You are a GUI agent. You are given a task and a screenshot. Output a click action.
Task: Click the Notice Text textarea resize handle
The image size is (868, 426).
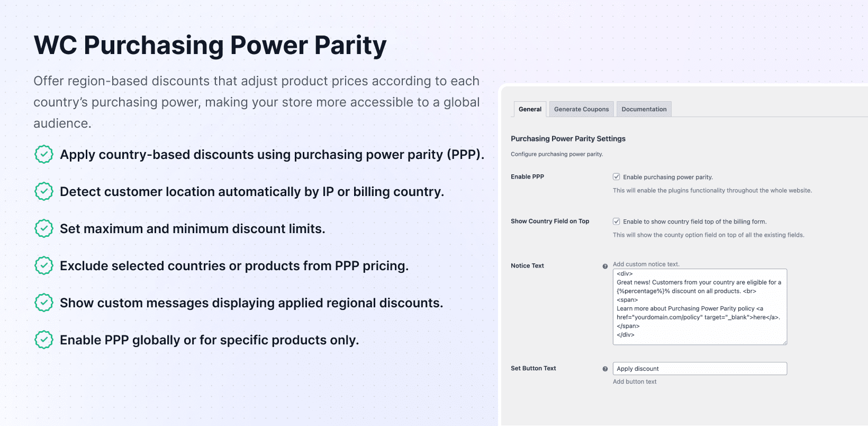coord(784,342)
